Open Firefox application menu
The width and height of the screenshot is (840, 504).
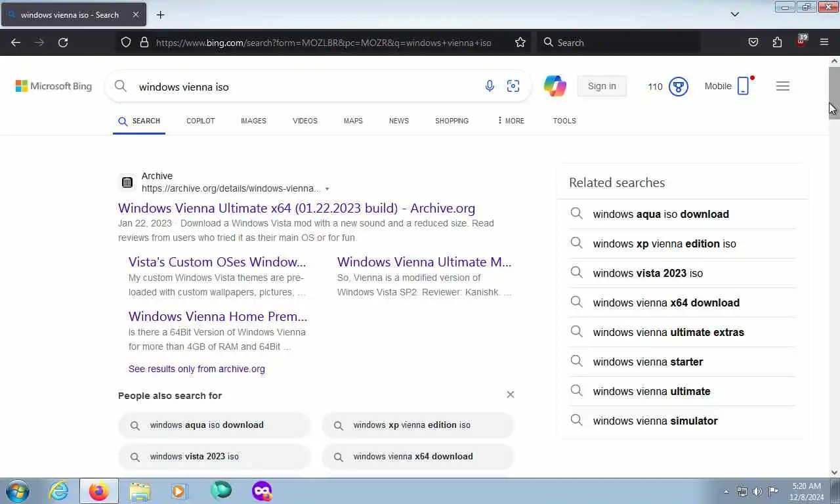click(x=824, y=42)
